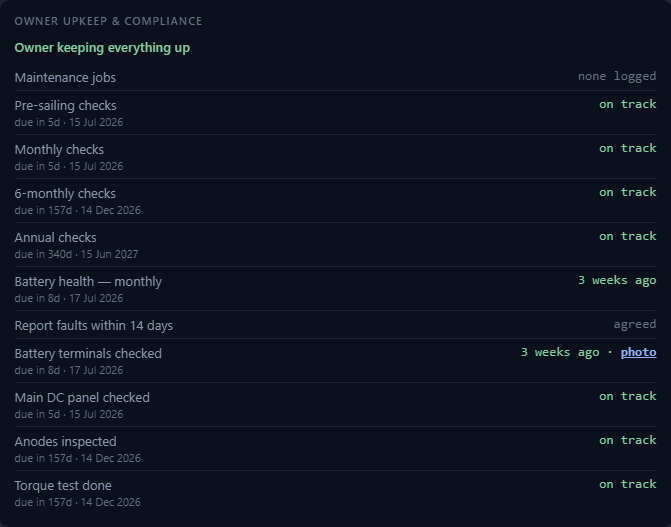Click the 'agreed' status for fault reporting
671x527 pixels.
pyautogui.click(x=635, y=324)
